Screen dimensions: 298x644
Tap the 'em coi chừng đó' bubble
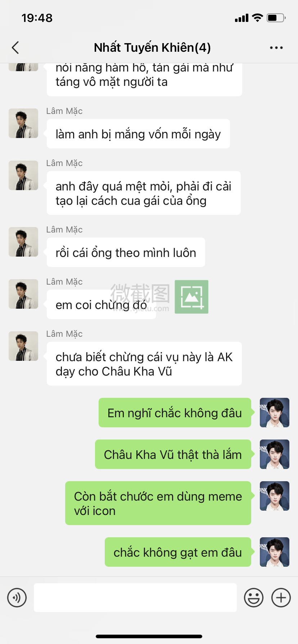101,304
